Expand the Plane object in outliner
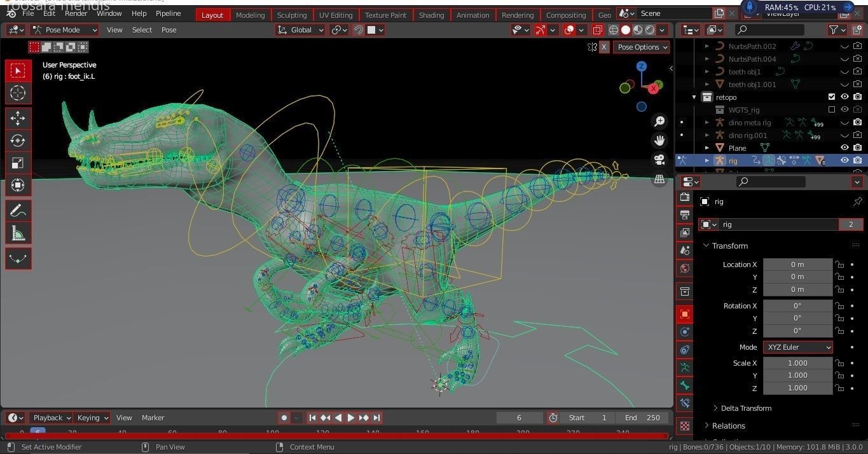 (707, 148)
